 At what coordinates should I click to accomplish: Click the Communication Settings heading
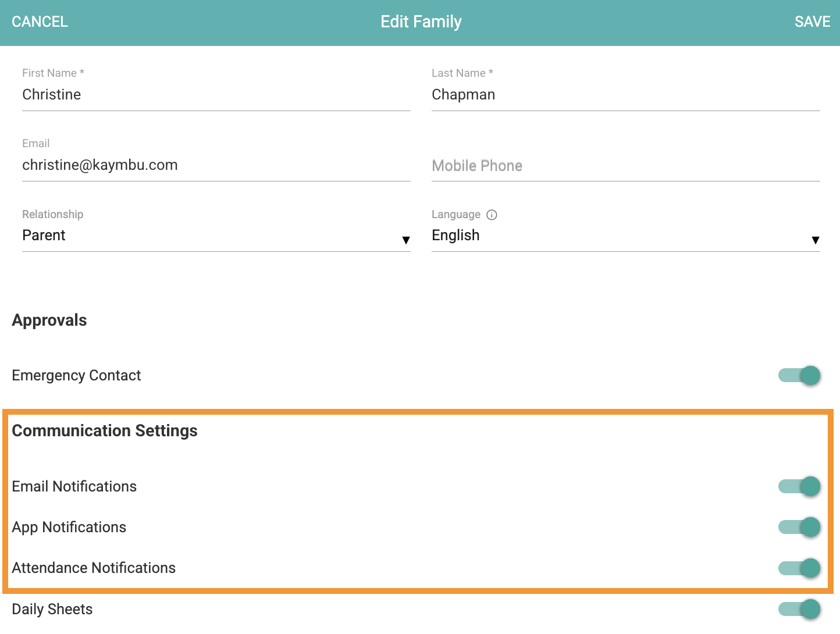tap(105, 430)
